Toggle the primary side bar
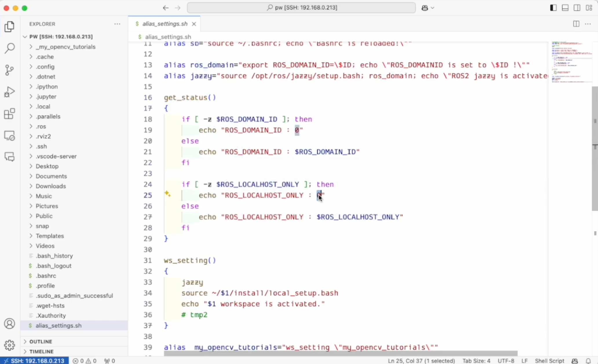598x364 pixels. 553,8
